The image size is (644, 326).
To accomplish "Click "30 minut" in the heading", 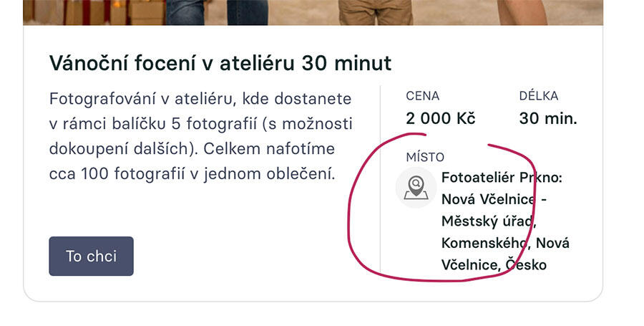I will [x=347, y=63].
